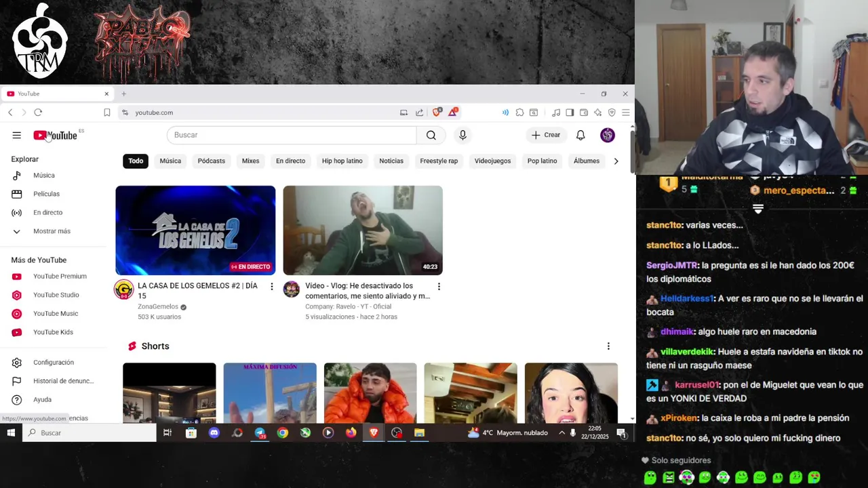Open Configuración settings

click(x=54, y=363)
